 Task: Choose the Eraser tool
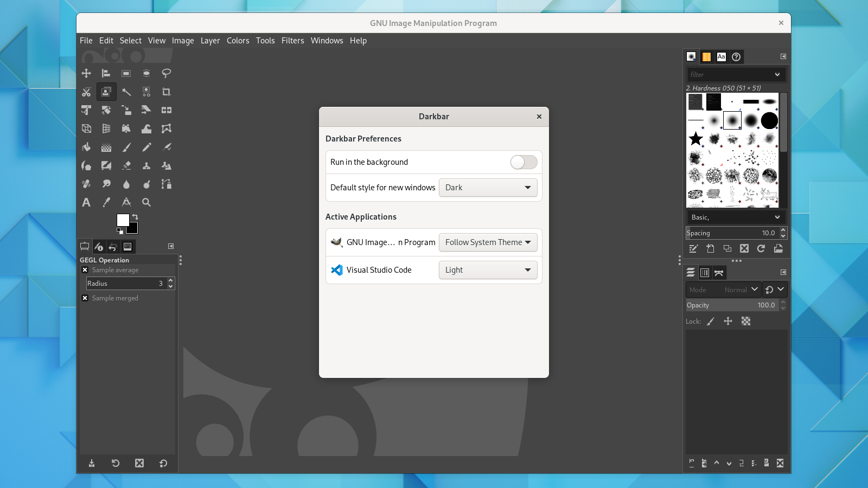[x=127, y=165]
